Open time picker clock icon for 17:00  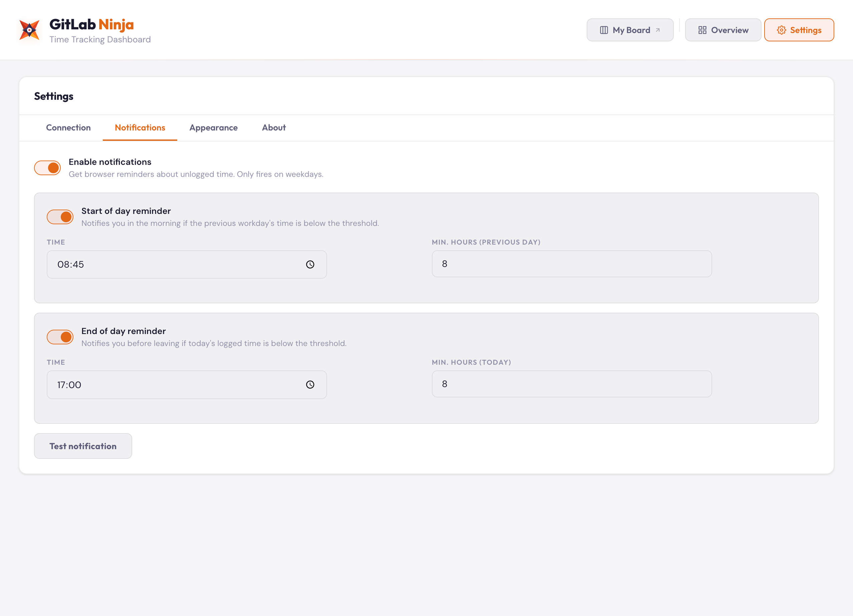pos(310,384)
